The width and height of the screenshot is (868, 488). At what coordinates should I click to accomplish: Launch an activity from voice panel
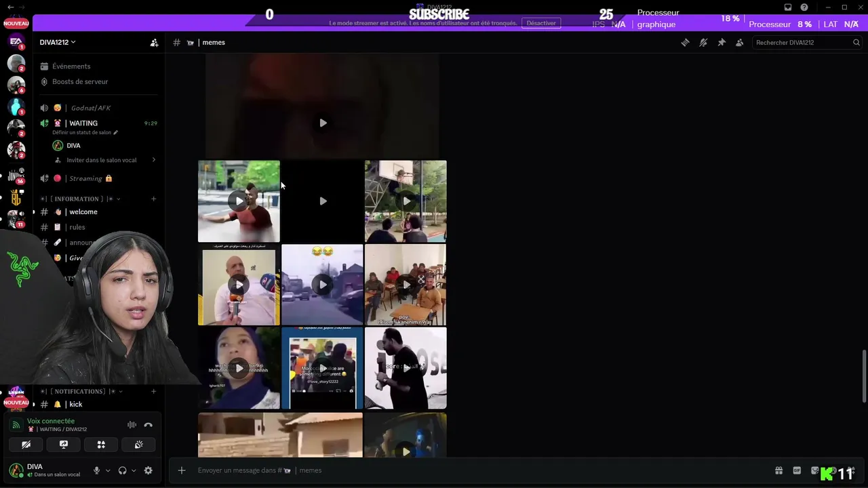(101, 445)
